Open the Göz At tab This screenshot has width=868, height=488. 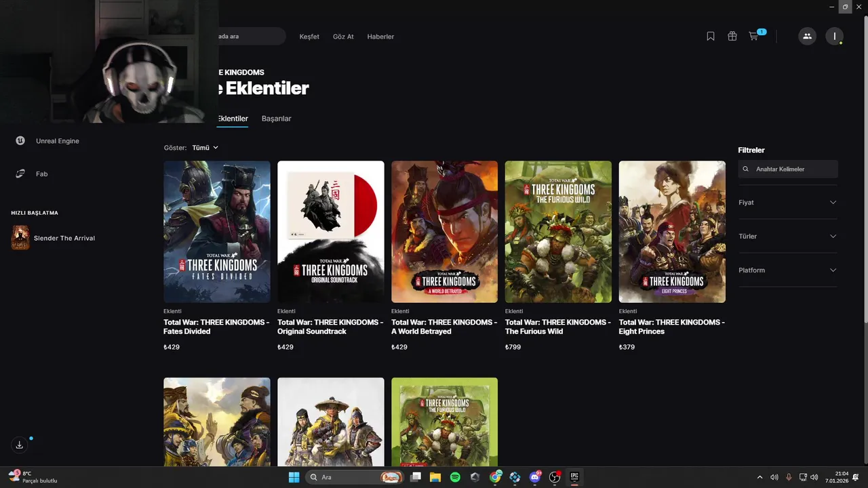[343, 37]
